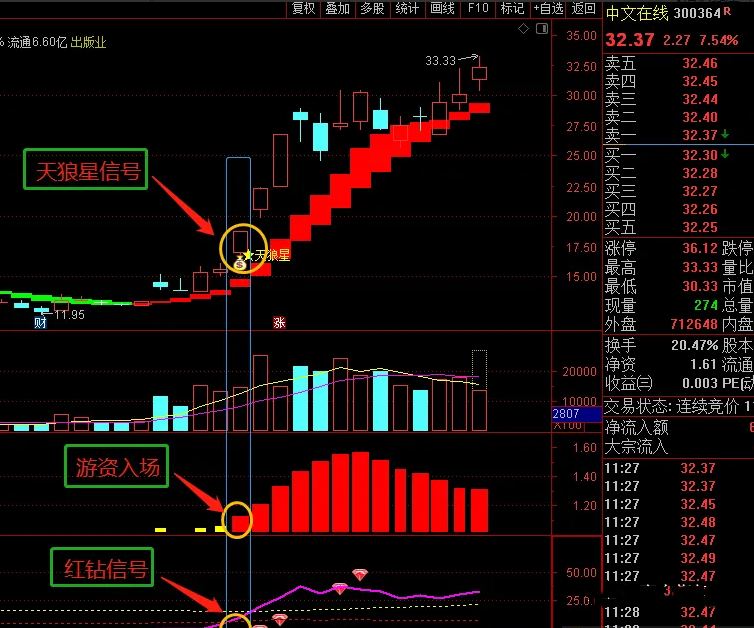Click the green down arrow beside 卖一 price
Image resolution: width=754 pixels, height=628 pixels.
pyautogui.click(x=724, y=134)
